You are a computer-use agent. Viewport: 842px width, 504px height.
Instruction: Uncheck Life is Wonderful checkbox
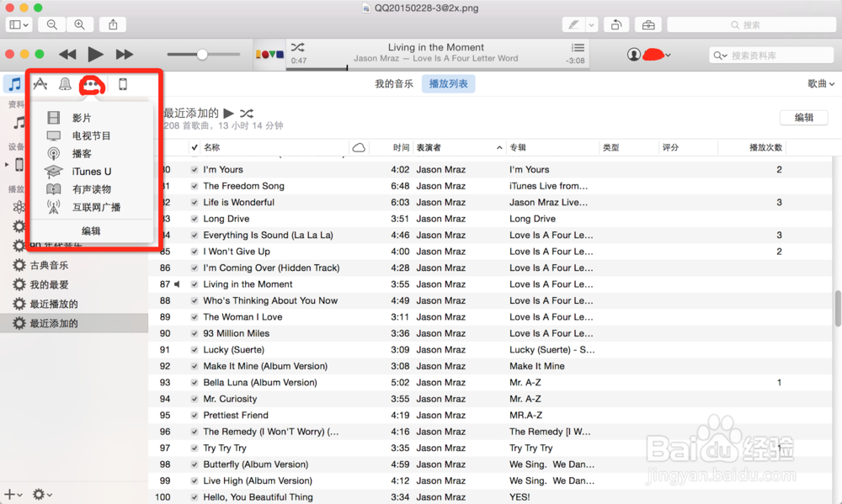pos(195,202)
